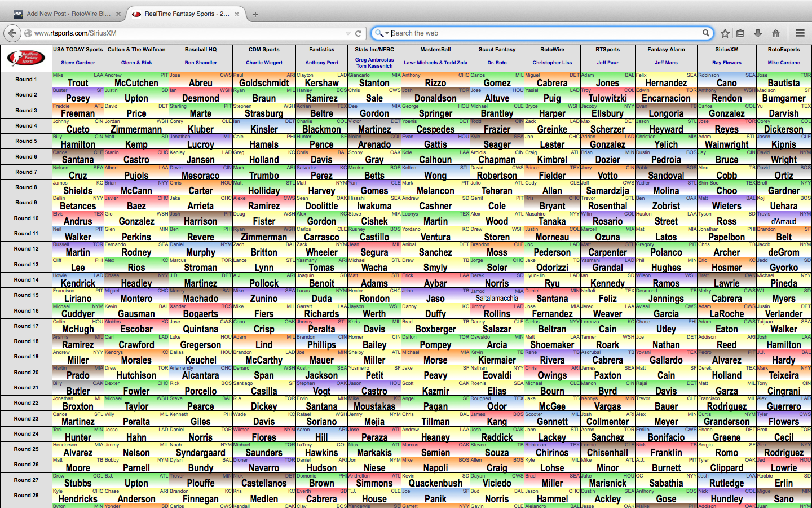Go back using the browser back arrow

click(12, 33)
